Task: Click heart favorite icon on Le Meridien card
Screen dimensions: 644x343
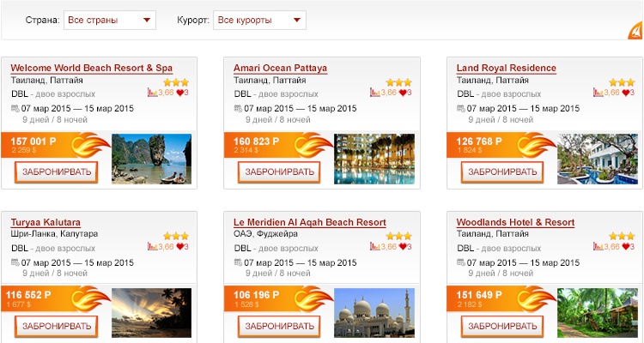Action: click(403, 247)
